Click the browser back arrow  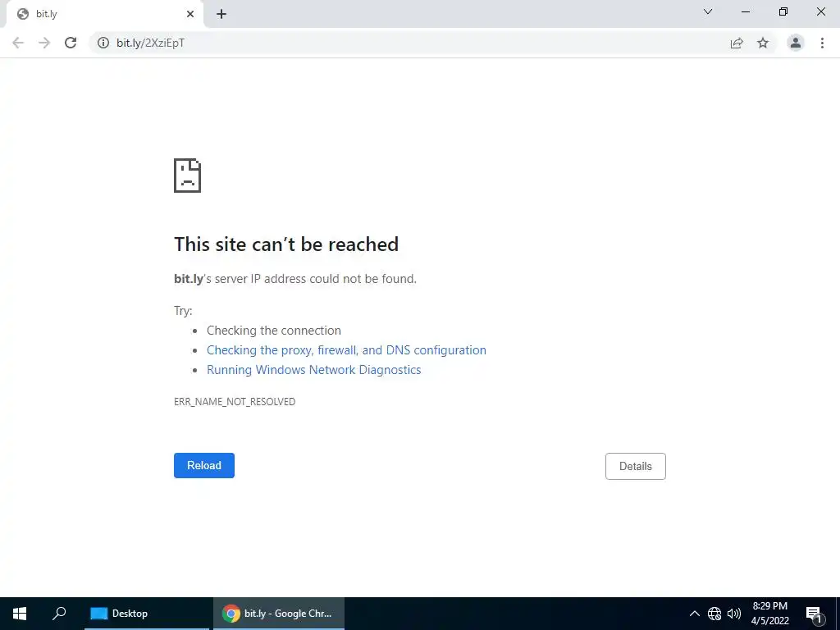18,43
